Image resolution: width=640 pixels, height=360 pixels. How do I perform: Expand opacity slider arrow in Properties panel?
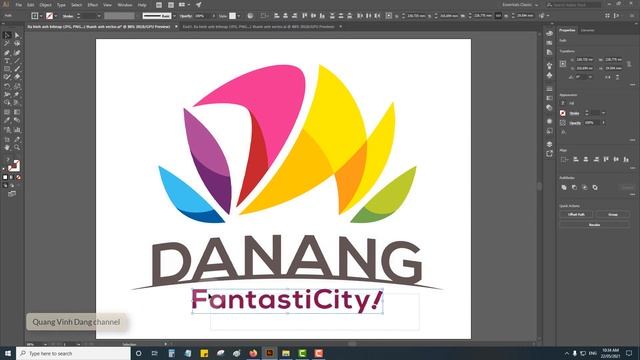pos(604,122)
